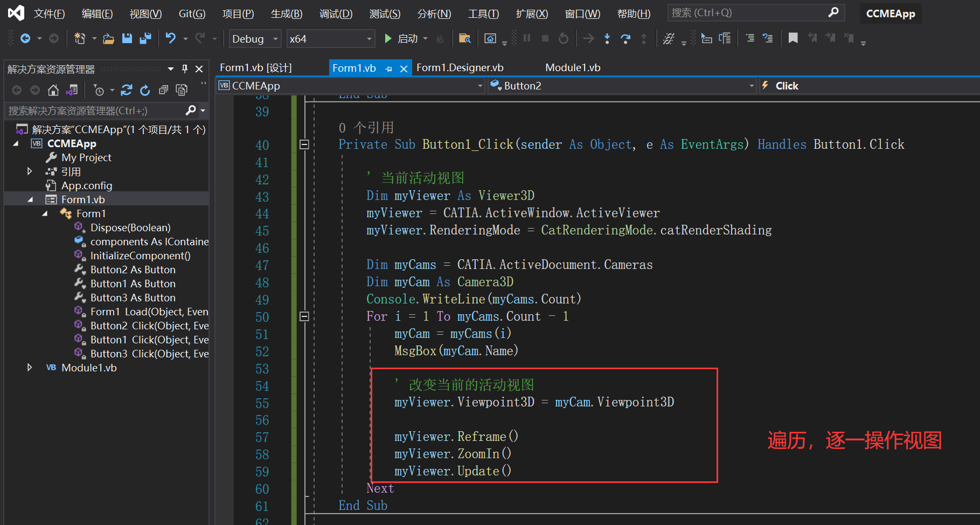This screenshot has width=980, height=525.
Task: Click the Save All icon
Action: (145, 38)
